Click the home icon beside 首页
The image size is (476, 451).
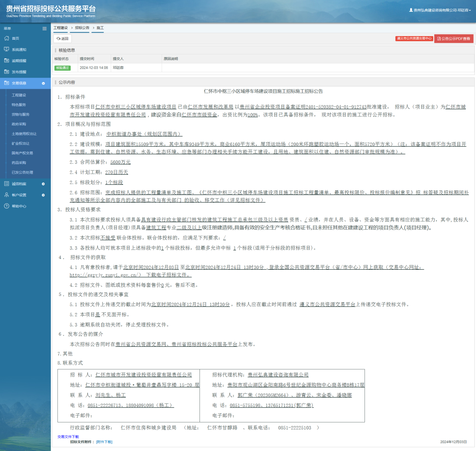pyautogui.click(x=6, y=38)
